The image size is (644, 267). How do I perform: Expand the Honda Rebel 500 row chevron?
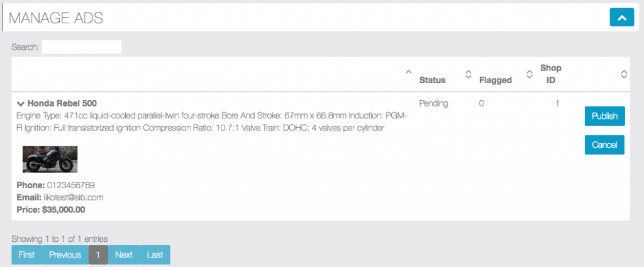click(21, 103)
